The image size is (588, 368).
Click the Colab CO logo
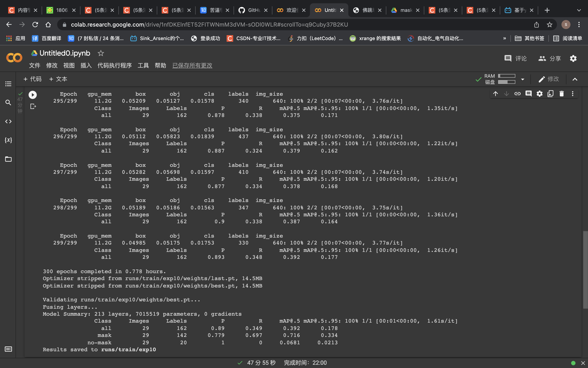coord(14,58)
